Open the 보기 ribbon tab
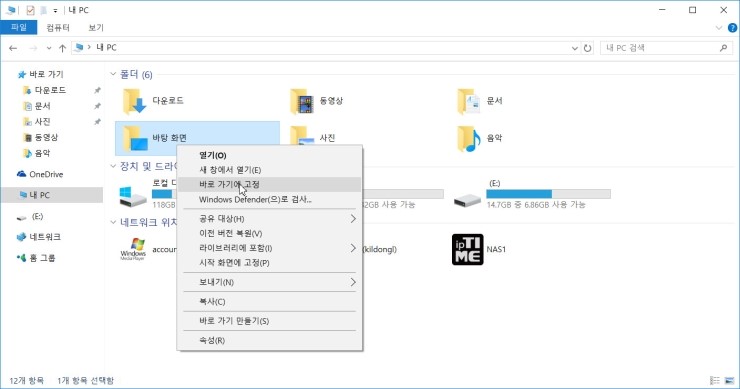 pos(96,28)
